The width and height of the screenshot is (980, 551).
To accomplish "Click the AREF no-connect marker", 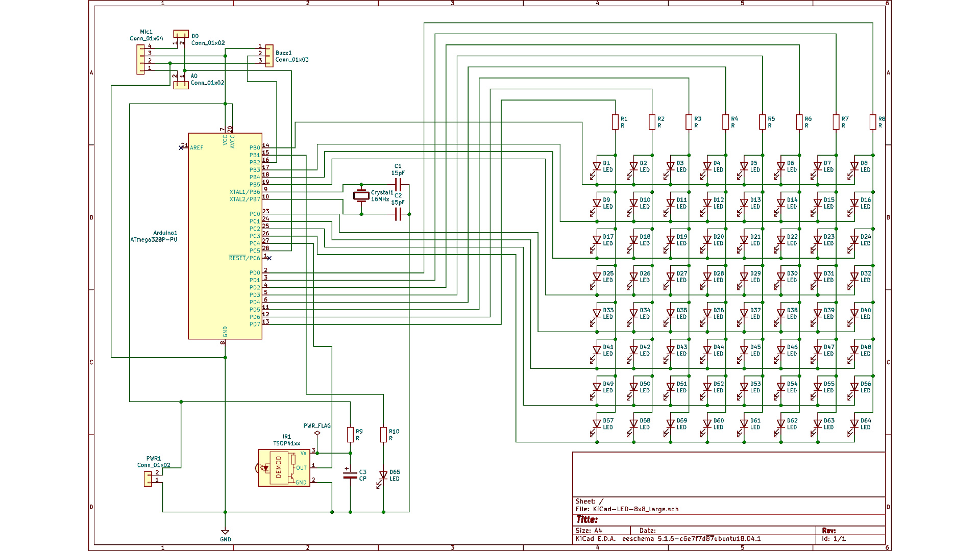I will pos(181,148).
